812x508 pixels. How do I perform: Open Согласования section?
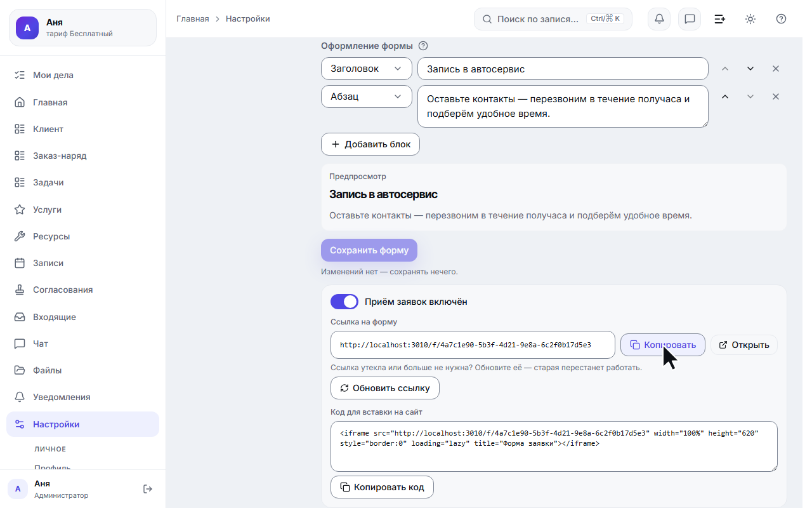[x=82, y=290]
